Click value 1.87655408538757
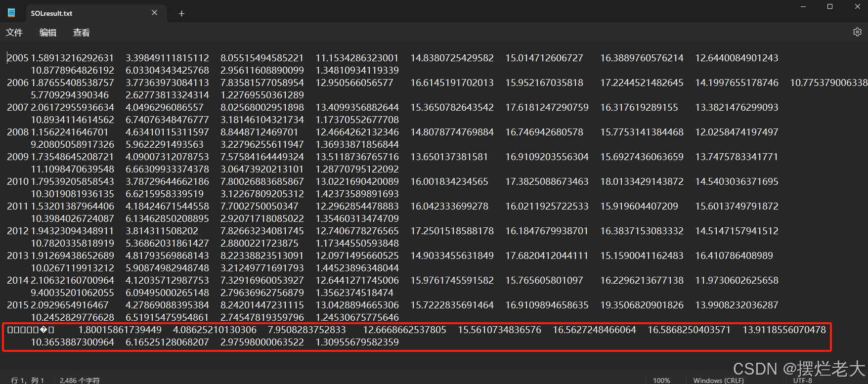This screenshot has height=384, width=868. 72,83
